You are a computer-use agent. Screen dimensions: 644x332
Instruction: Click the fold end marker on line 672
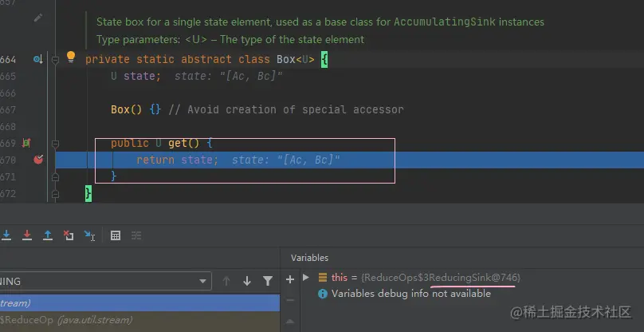(55, 194)
